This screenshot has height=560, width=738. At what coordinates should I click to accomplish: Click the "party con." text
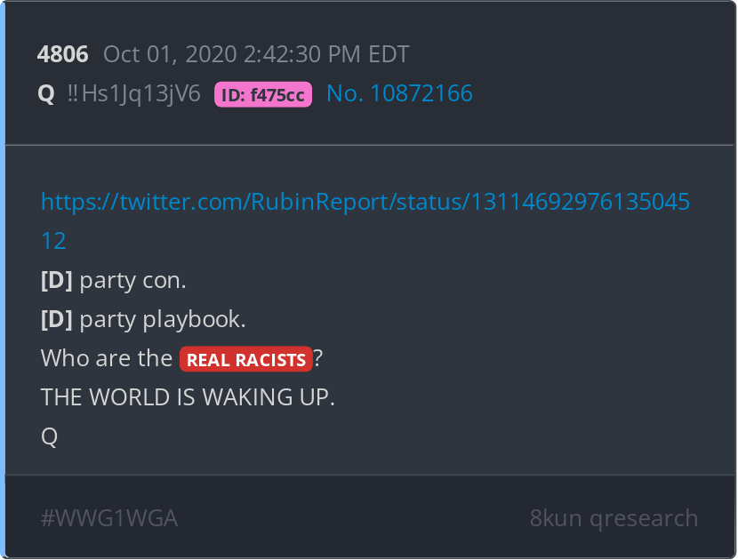(x=133, y=282)
